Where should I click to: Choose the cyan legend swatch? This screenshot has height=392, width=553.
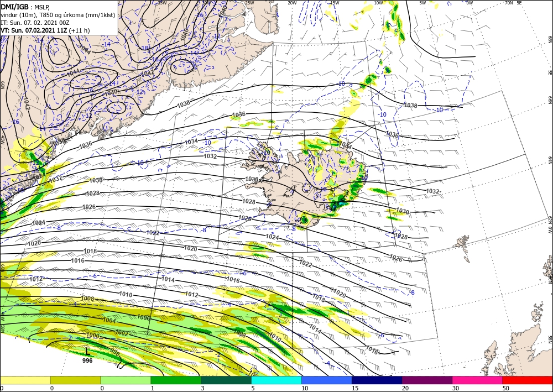pos(276,380)
